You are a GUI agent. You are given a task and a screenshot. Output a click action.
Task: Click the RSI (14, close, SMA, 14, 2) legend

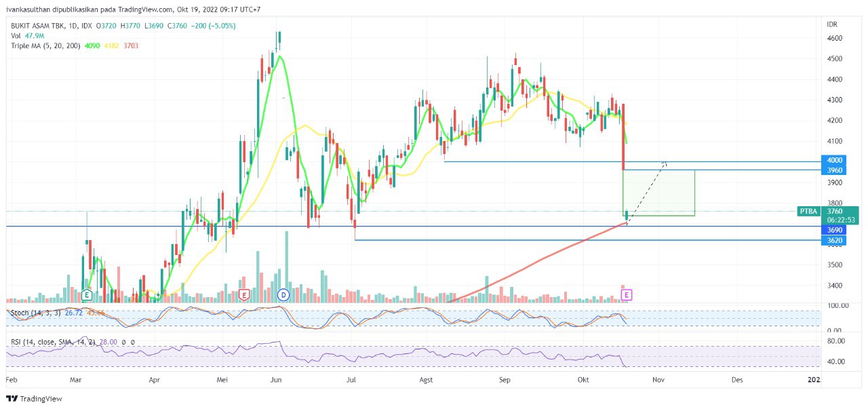point(53,343)
